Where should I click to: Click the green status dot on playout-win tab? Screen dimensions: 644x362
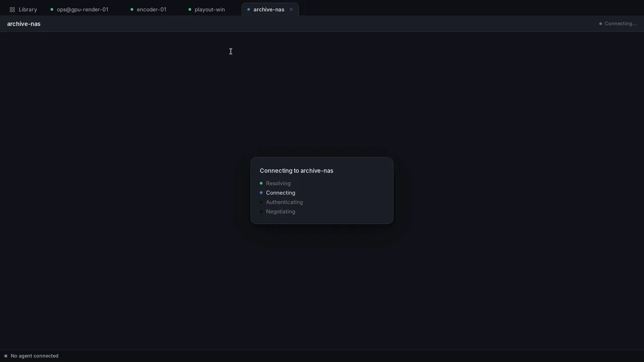(x=190, y=10)
